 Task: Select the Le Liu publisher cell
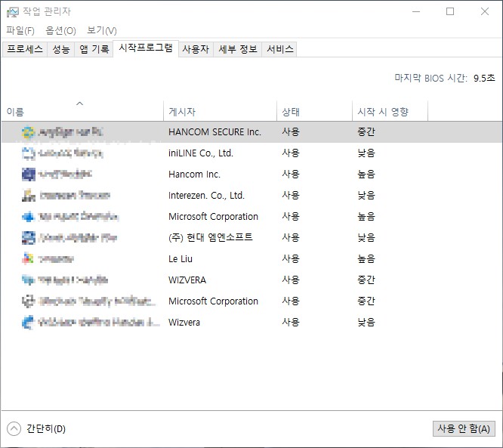tap(181, 258)
